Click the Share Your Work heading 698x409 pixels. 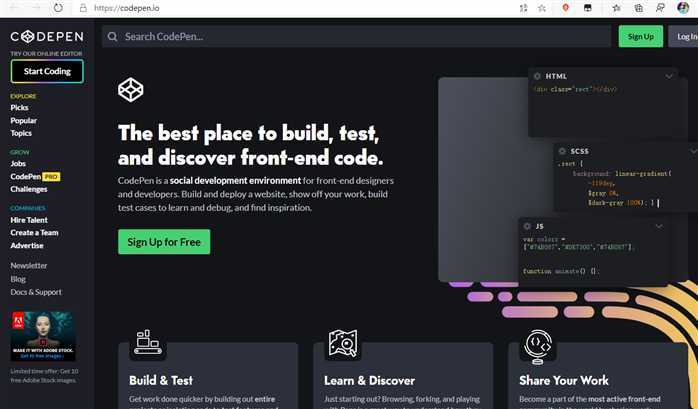[x=564, y=381]
